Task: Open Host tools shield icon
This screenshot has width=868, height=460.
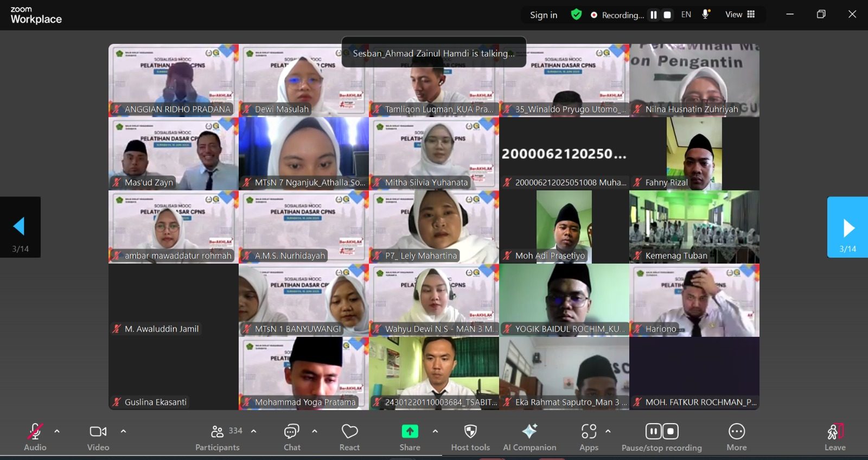Action: click(470, 432)
